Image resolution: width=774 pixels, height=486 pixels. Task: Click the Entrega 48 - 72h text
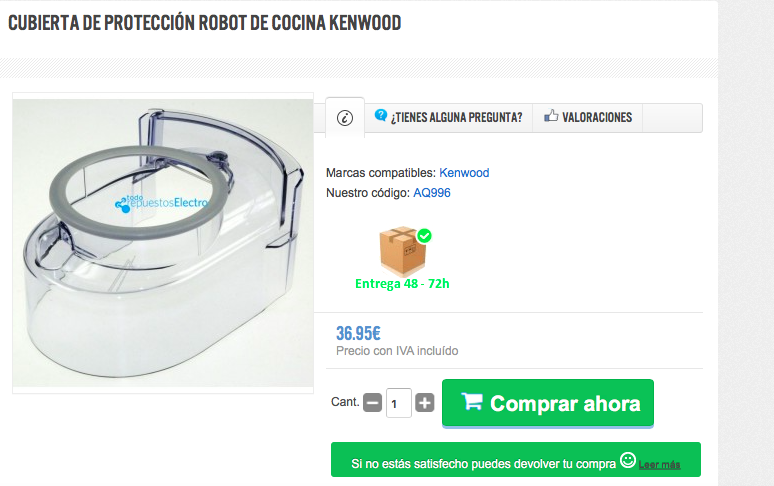click(x=402, y=284)
